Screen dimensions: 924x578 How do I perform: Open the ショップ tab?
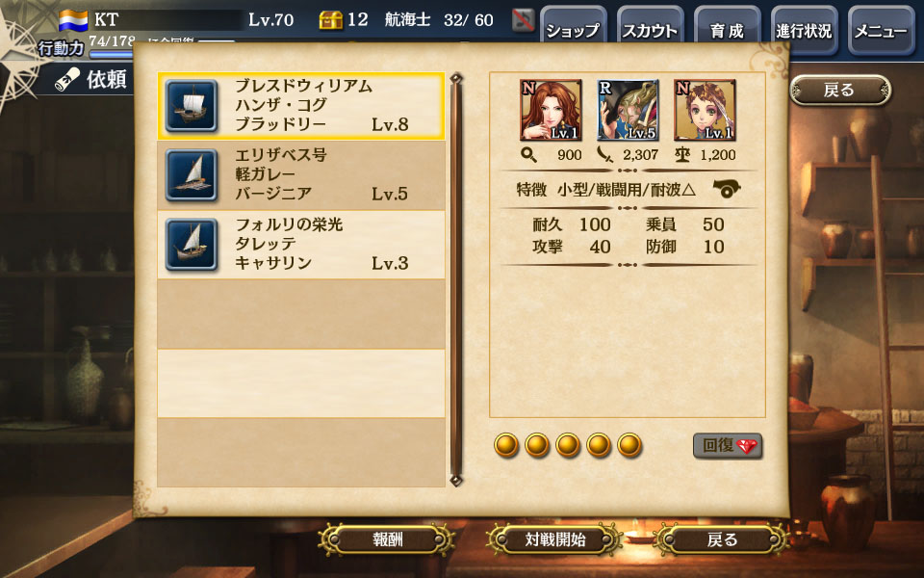[574, 30]
